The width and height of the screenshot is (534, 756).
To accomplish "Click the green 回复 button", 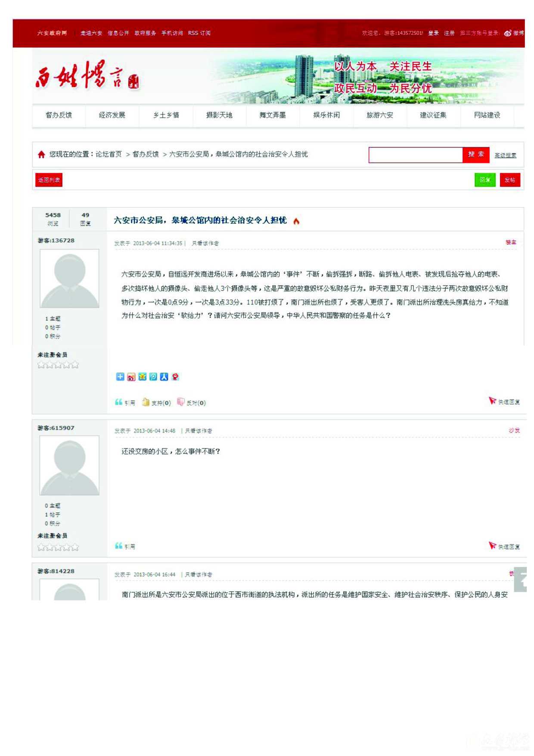I will [x=485, y=180].
